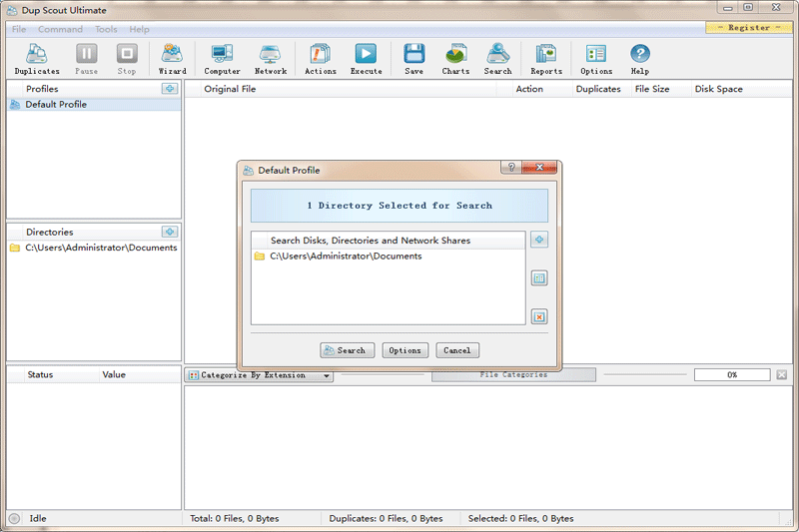The width and height of the screenshot is (799, 532).
Task: Add directory using dialog plus icon
Action: 539,240
